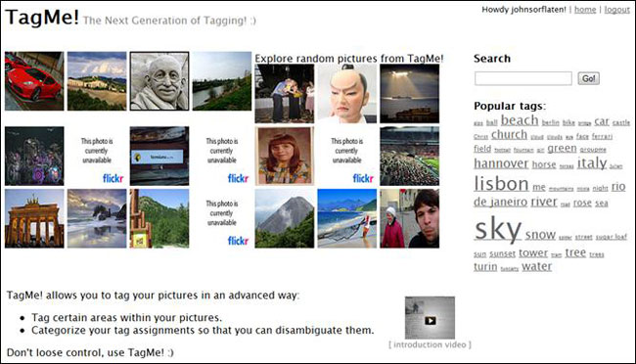636x364 pixels.
Task: Select the 'face' tag
Action: coord(582,136)
